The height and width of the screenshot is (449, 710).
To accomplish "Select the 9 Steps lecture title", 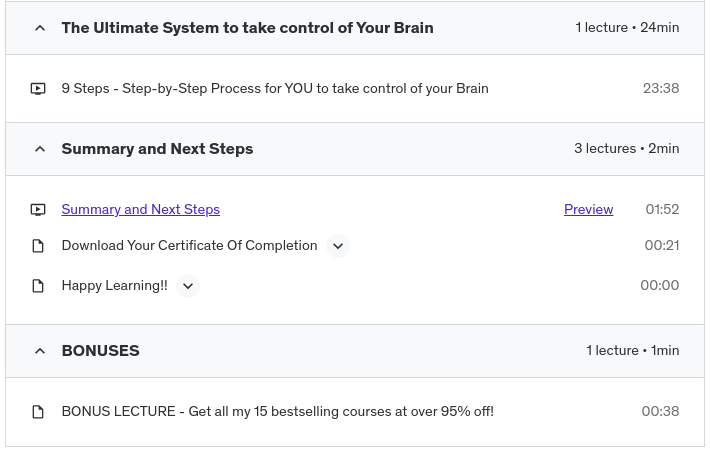I will coord(275,89).
